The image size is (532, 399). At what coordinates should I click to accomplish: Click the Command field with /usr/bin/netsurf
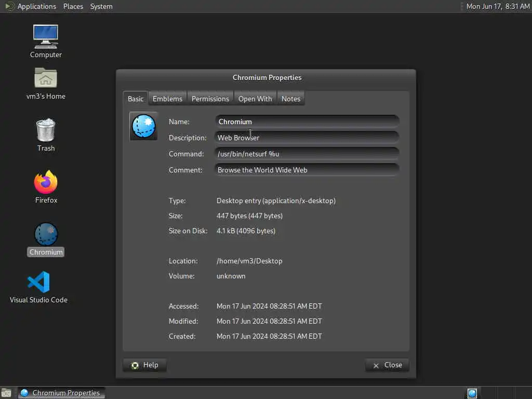(307, 154)
